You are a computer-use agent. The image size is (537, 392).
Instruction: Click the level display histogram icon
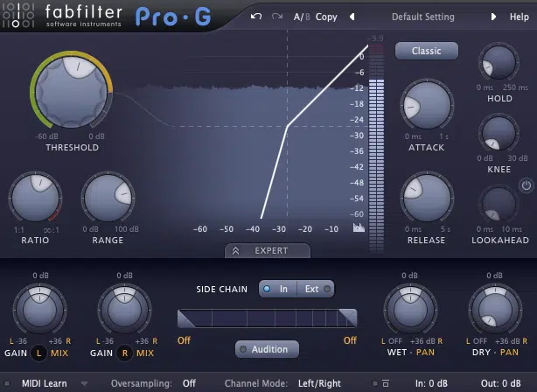(x=359, y=227)
